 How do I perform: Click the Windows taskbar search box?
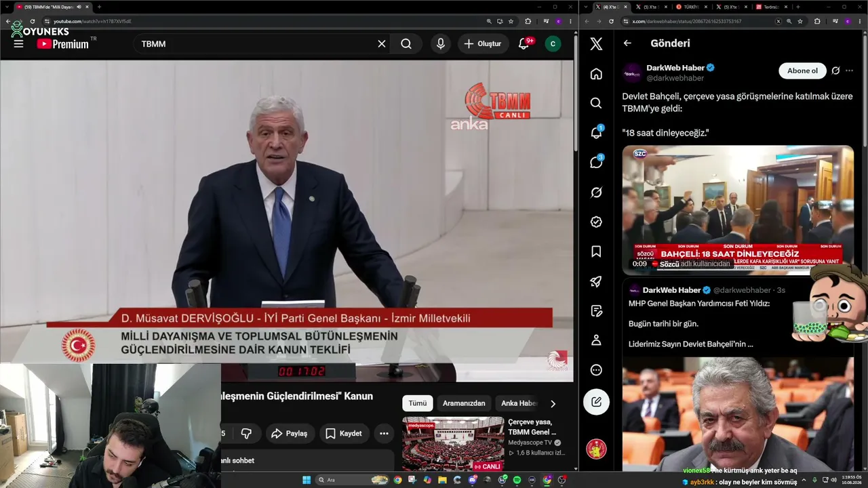pos(353,480)
